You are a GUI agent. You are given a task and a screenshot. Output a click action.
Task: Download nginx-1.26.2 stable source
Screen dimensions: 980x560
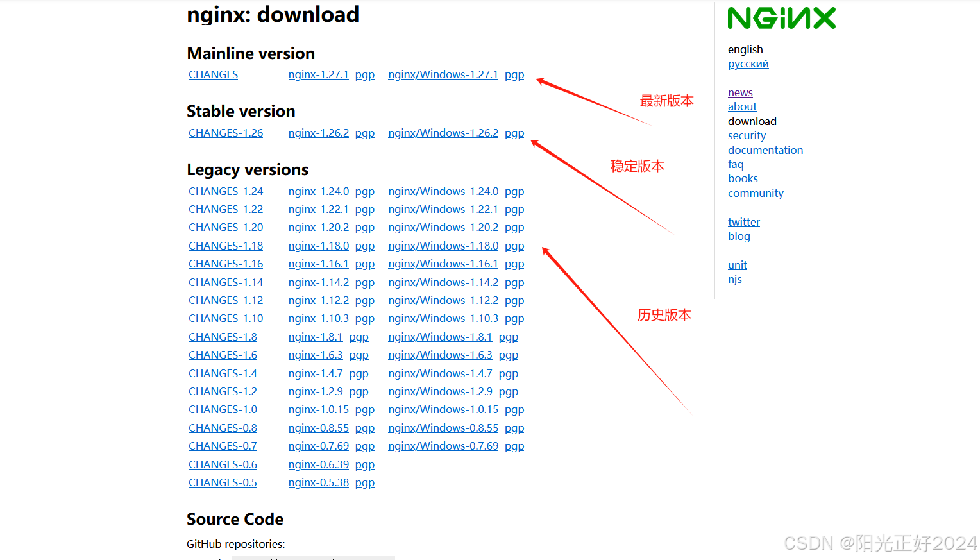(x=319, y=133)
